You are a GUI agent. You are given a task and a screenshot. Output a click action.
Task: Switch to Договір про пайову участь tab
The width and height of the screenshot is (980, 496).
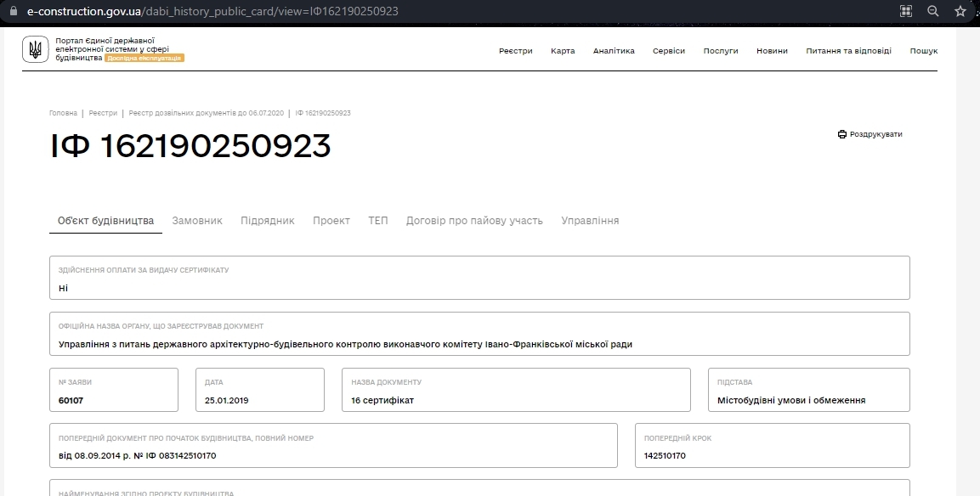tap(474, 221)
